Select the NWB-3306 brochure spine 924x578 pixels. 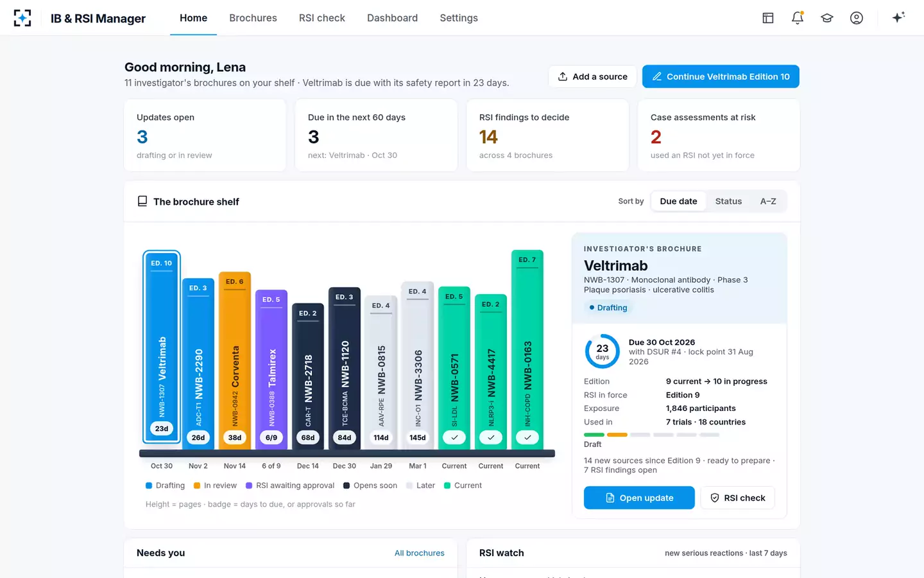click(x=418, y=365)
